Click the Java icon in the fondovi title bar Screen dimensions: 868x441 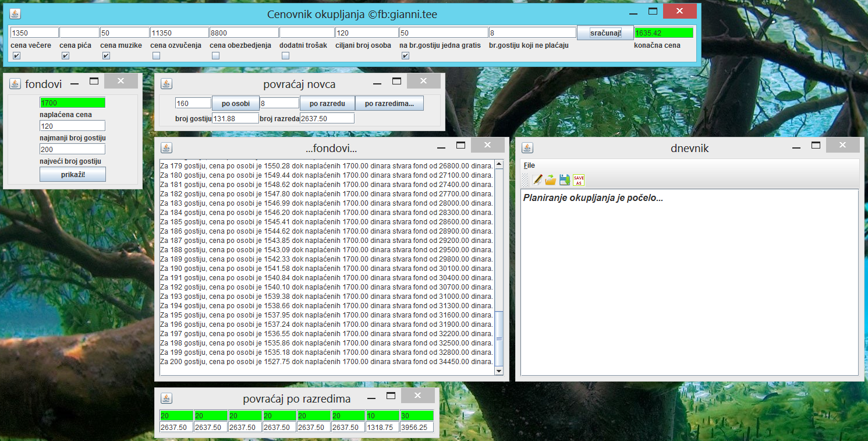(x=15, y=84)
